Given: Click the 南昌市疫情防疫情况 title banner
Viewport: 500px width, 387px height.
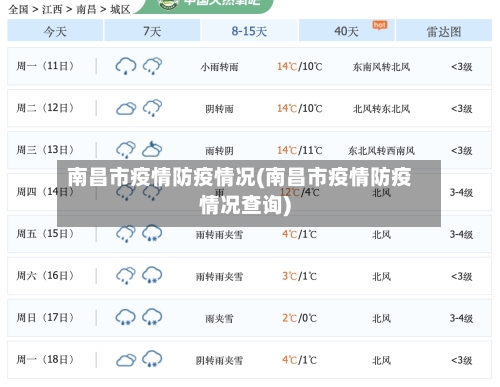Looking at the screenshot, I should click(x=249, y=193).
